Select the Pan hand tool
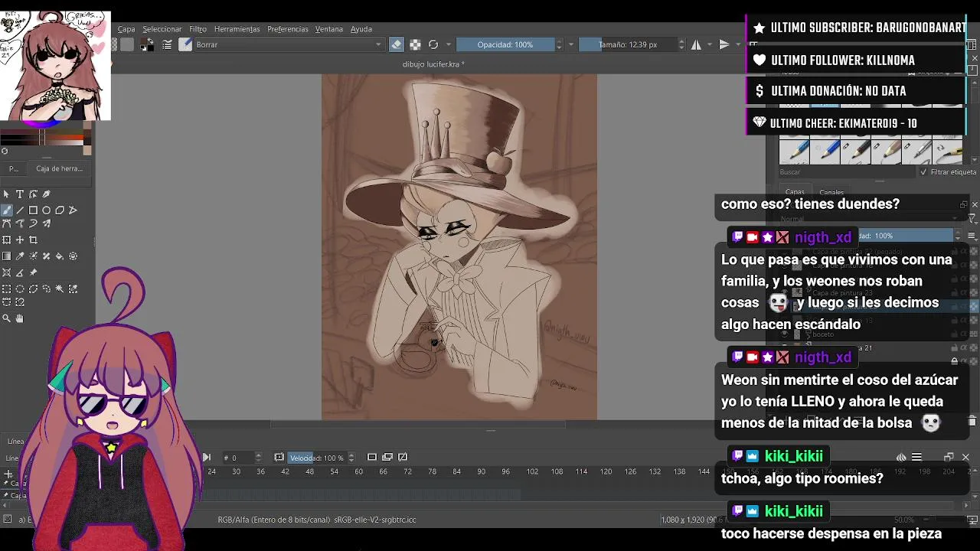The image size is (980, 551). tap(20, 318)
